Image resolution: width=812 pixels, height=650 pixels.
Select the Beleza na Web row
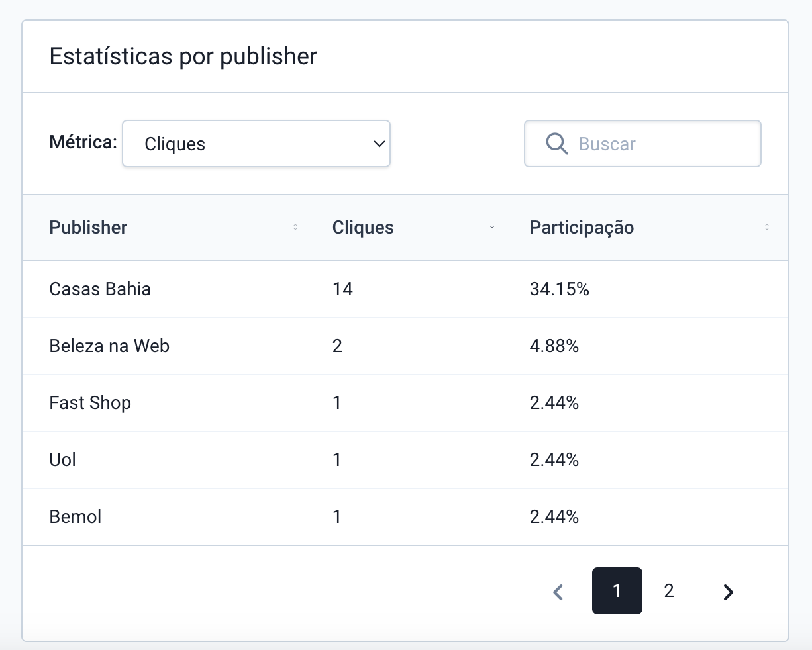click(109, 346)
